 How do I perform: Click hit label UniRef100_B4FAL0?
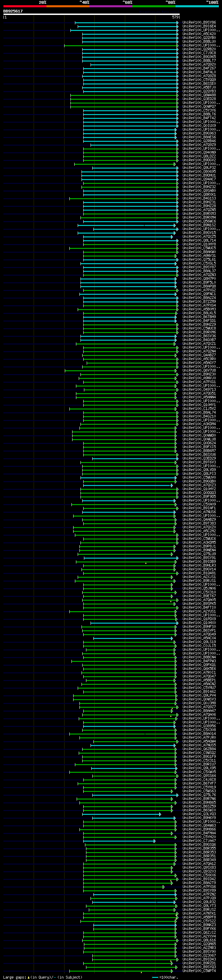click(199, 72)
